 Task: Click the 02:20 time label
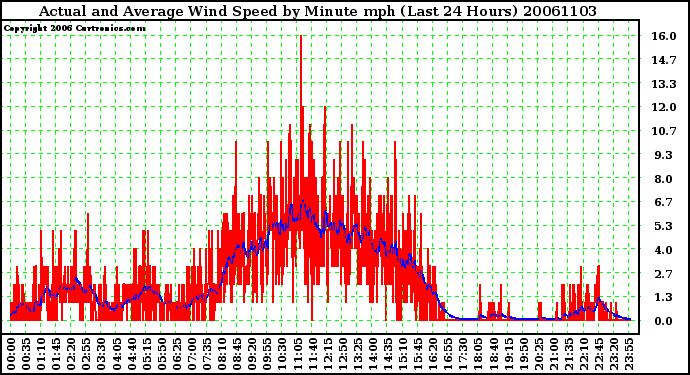point(71,354)
